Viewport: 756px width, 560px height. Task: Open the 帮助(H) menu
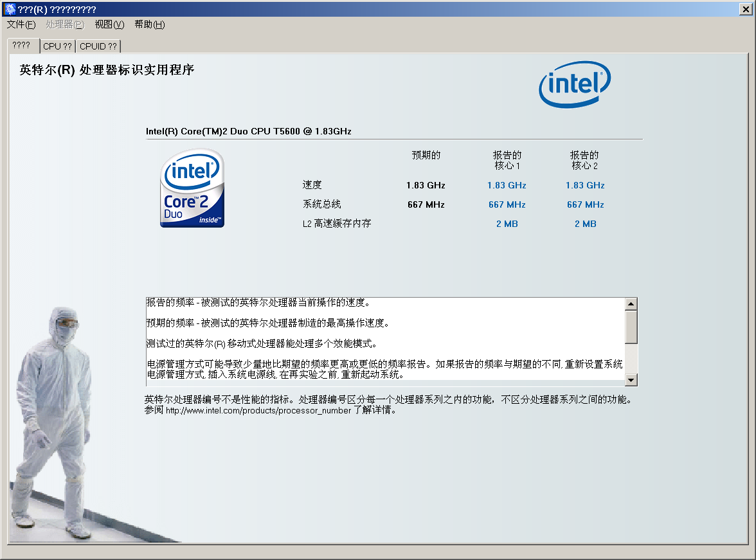point(149,24)
